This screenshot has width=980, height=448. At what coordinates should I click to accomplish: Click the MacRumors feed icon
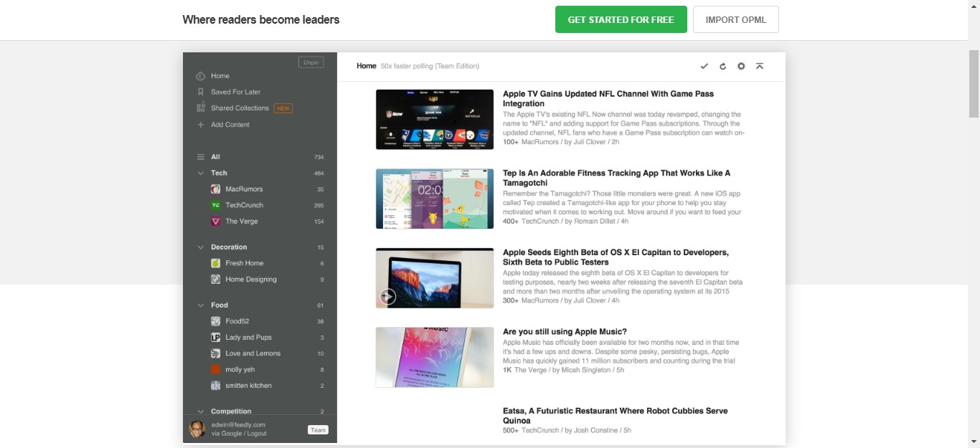216,189
